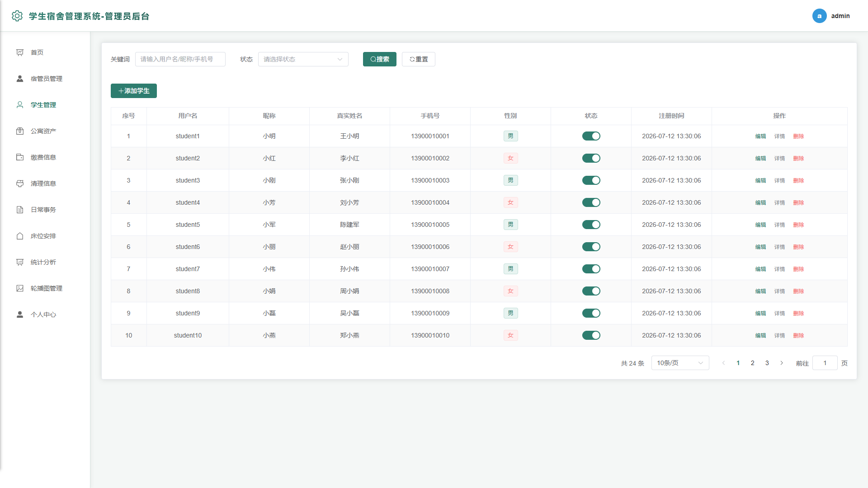Screen dimensions: 868x488
Task: Click the real name 陈建军
Action: tap(349, 225)
